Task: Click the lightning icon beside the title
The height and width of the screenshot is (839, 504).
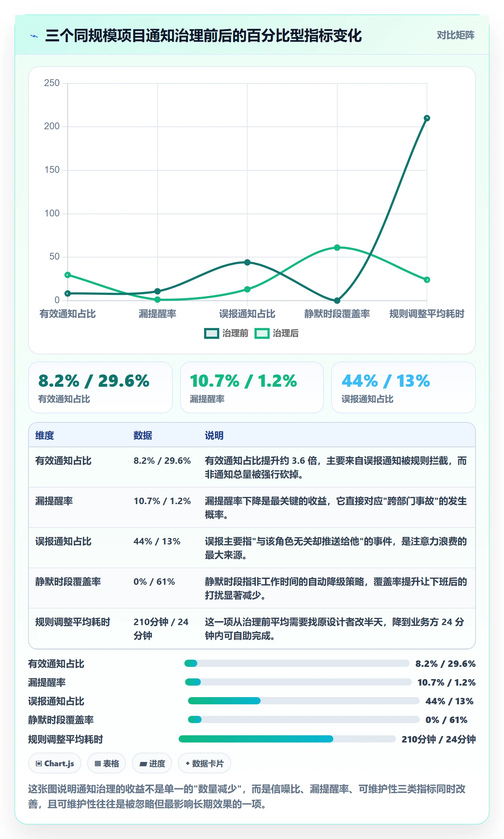Action: 34,36
